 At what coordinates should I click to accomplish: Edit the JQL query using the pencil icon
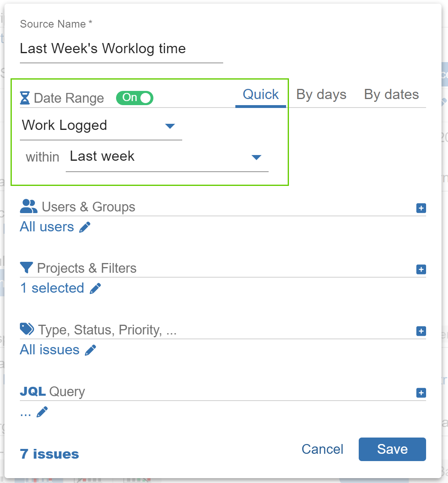(42, 412)
